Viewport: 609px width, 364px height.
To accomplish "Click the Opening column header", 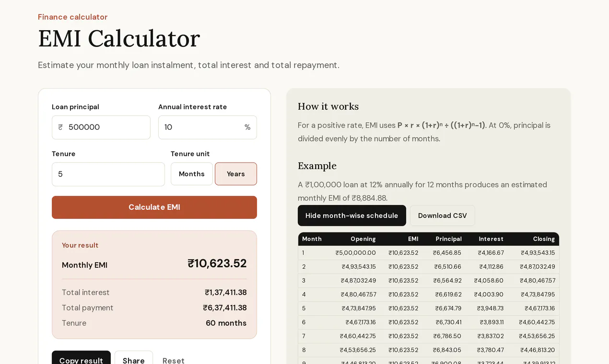I will [363, 239].
